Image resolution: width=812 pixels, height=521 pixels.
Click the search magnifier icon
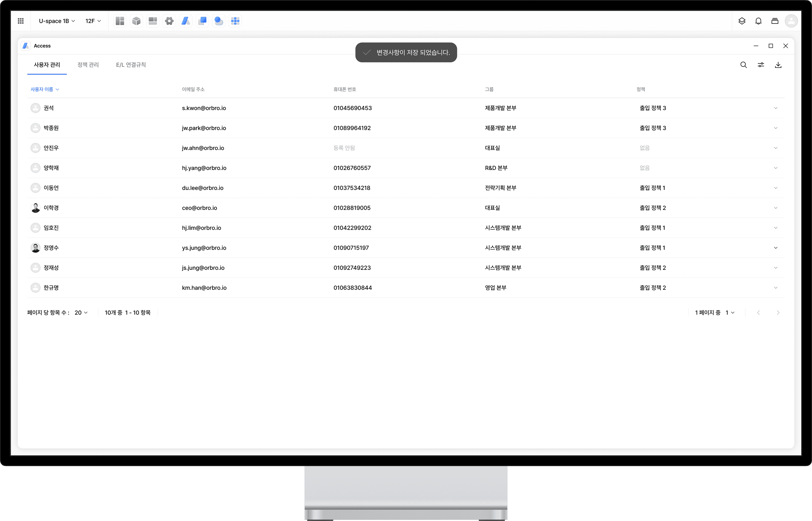[x=743, y=65]
